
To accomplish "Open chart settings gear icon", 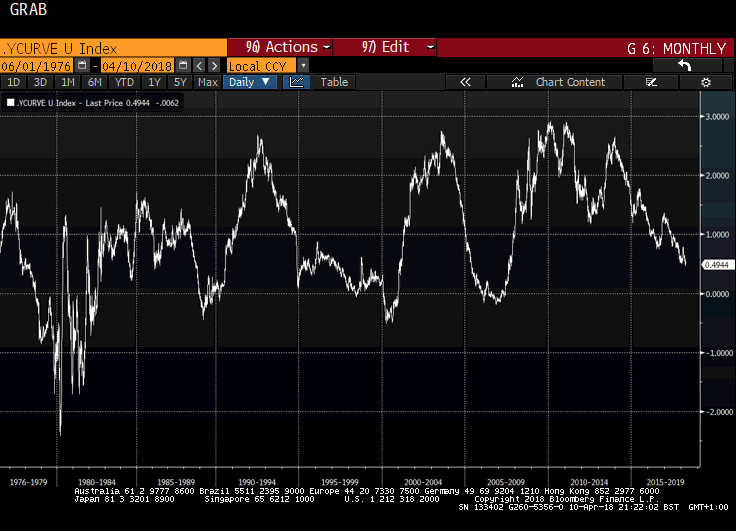I will (x=706, y=82).
